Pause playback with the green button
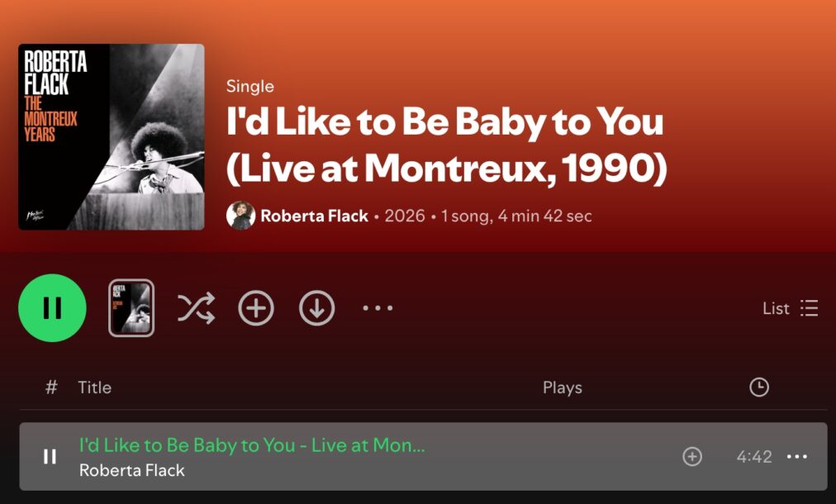 coord(52,307)
